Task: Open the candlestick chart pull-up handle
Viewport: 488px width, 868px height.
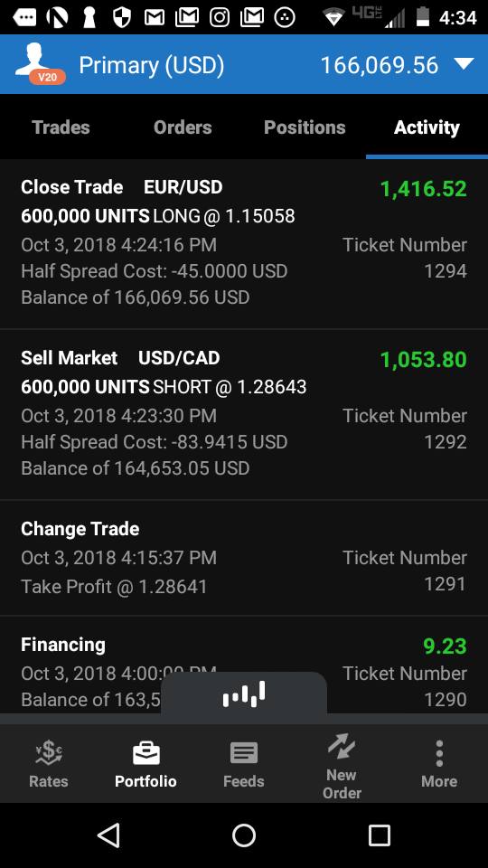Action: (244, 693)
